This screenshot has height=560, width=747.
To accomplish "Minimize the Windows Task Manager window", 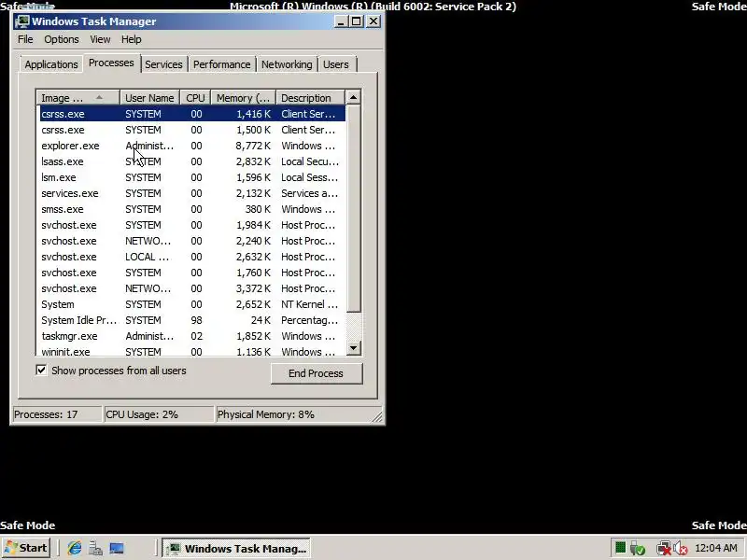I will point(341,21).
